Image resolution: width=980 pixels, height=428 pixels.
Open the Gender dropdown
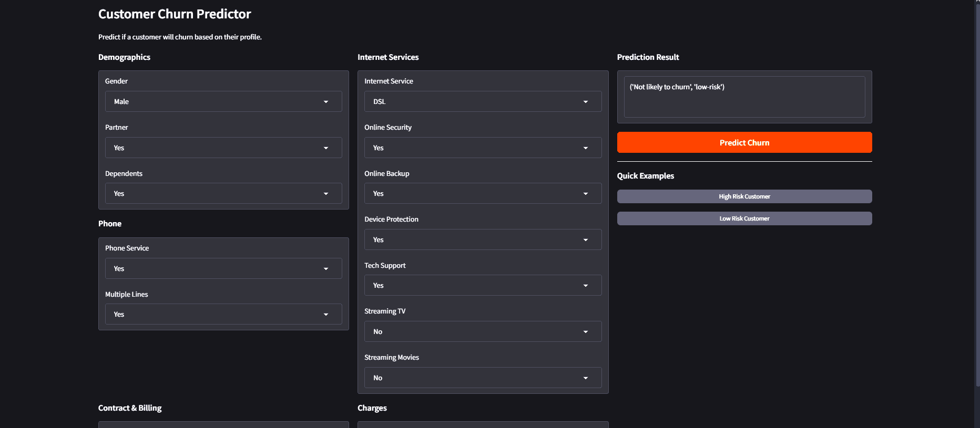point(223,101)
